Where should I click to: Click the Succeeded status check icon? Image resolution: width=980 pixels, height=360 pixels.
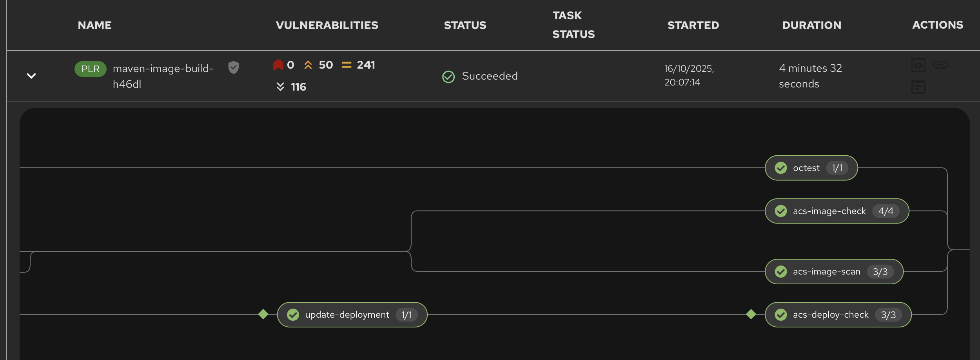click(448, 76)
